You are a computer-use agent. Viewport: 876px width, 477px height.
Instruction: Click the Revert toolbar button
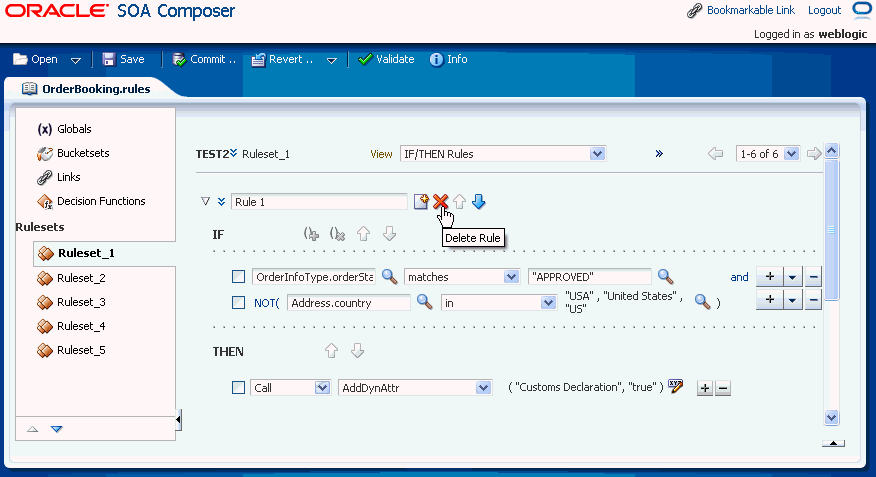pyautogui.click(x=282, y=59)
